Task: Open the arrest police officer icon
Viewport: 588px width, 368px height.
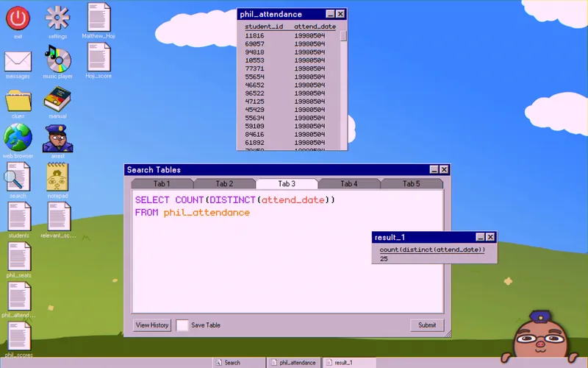Action: 57,138
